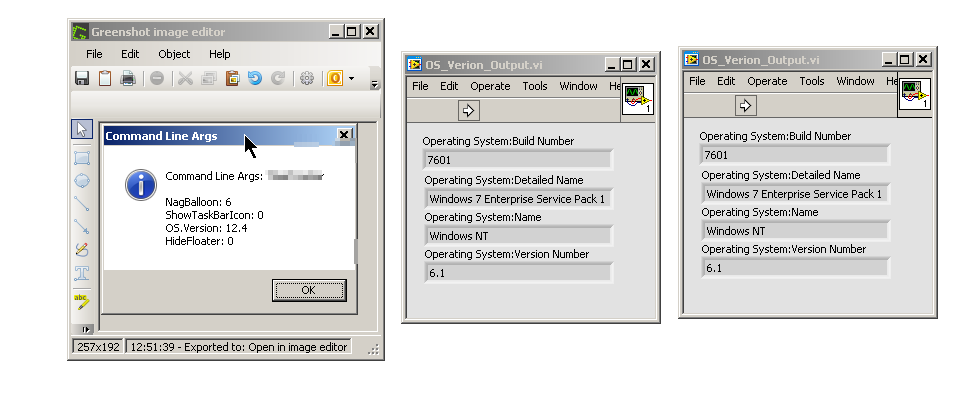The image size is (972, 396).
Task: Click LabVIEW title bar icon of right VI window
Action: [692, 59]
